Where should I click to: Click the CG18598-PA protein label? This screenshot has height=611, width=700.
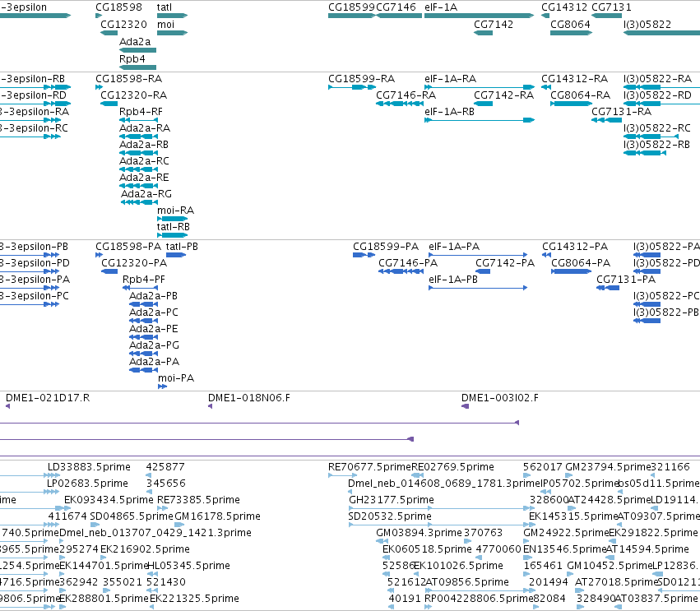pos(128,247)
